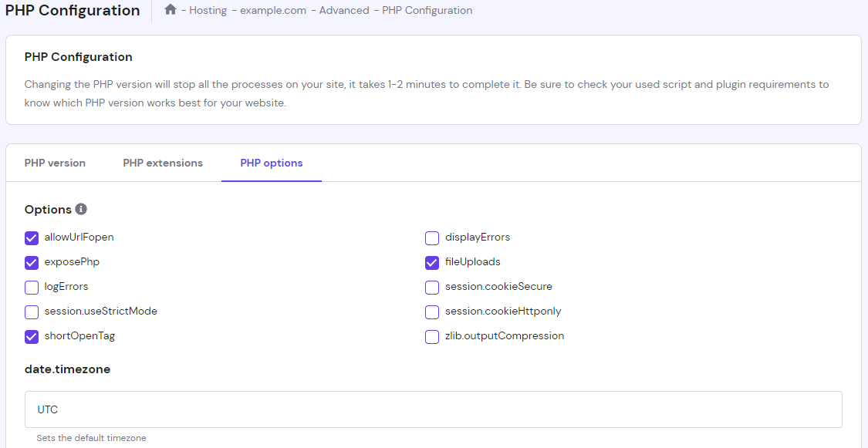Click the info icon next to Options

tap(79, 209)
